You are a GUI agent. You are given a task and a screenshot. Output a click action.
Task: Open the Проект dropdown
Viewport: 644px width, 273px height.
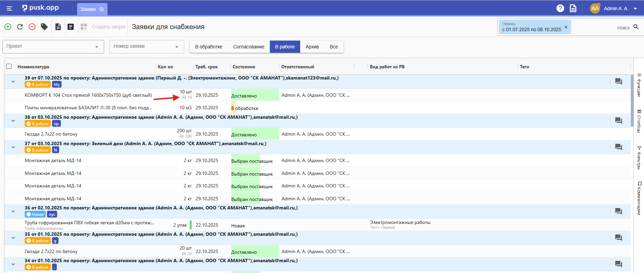point(53,47)
